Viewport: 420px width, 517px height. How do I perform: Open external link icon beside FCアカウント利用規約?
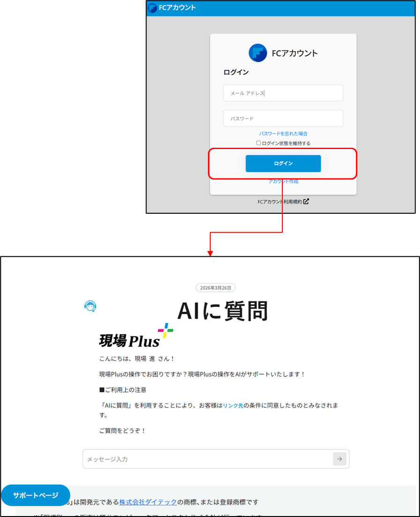click(306, 201)
